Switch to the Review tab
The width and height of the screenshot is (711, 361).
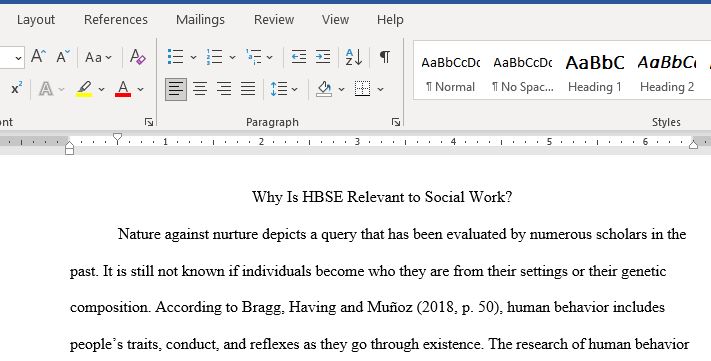point(274,20)
